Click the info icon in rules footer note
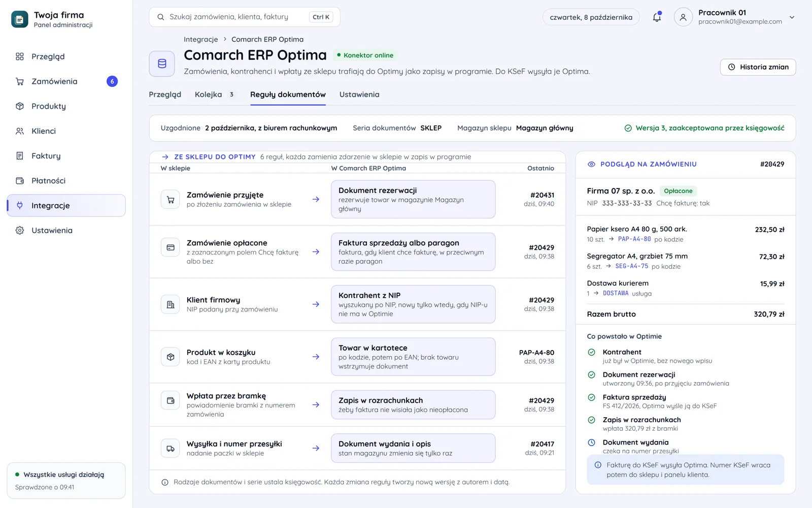This screenshot has width=812, height=508. 165,483
